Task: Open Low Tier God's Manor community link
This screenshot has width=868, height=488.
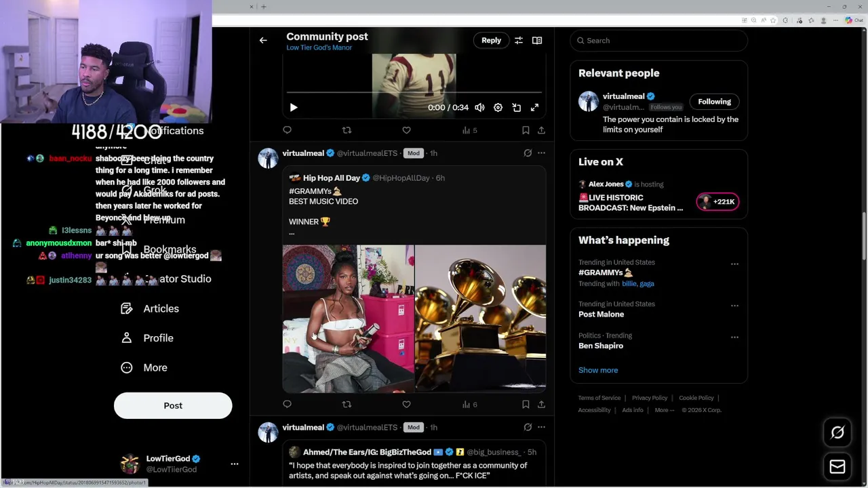Action: [x=319, y=48]
